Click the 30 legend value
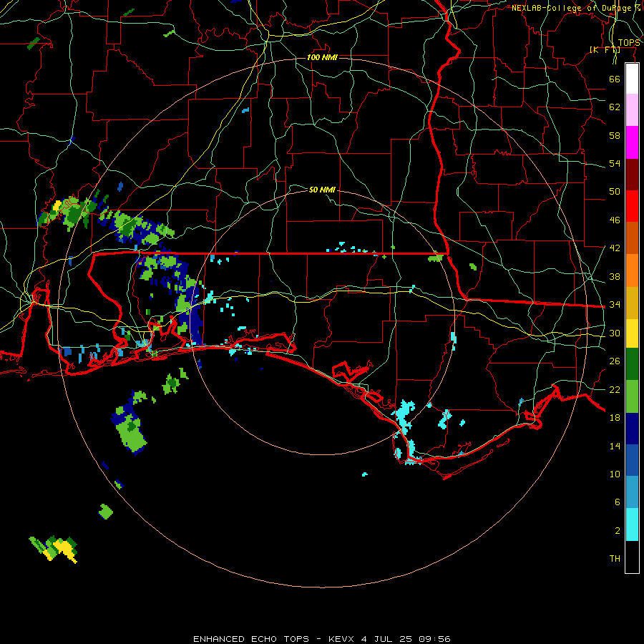Image resolution: width=644 pixels, height=644 pixels. coord(615,333)
